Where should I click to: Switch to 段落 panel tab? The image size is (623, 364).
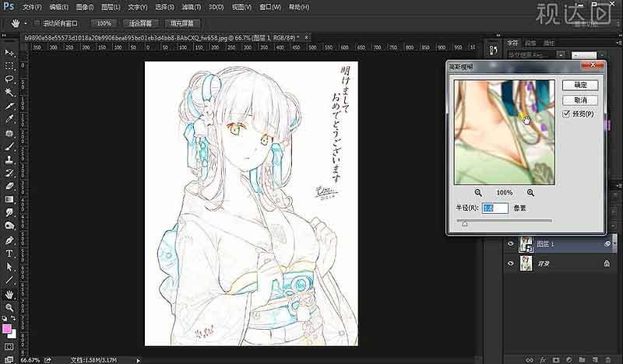click(x=530, y=43)
